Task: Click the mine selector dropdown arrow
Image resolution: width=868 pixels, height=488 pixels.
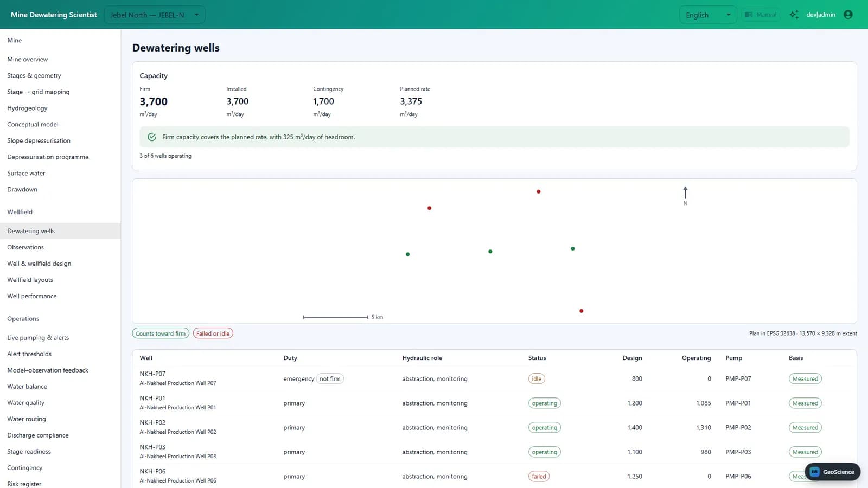Action: [x=196, y=15]
